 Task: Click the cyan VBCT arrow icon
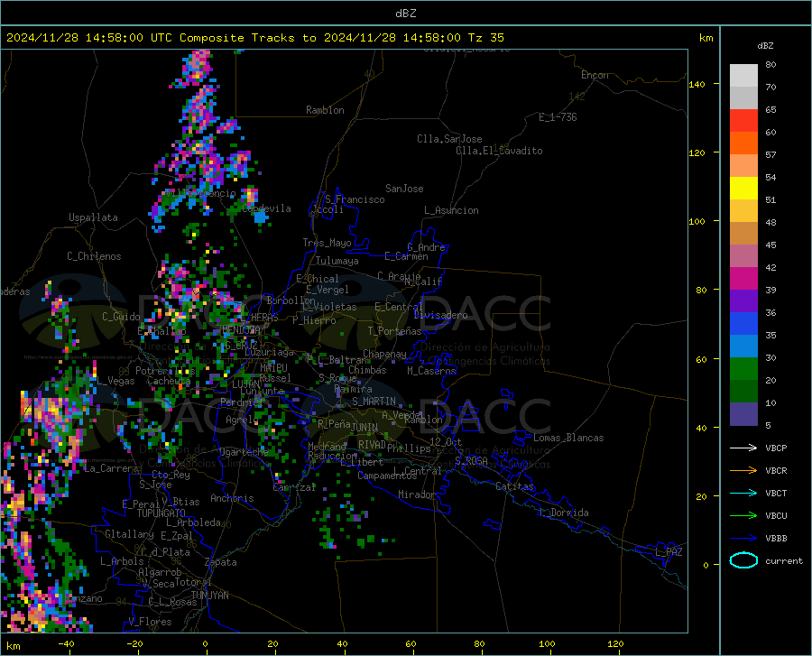click(743, 493)
